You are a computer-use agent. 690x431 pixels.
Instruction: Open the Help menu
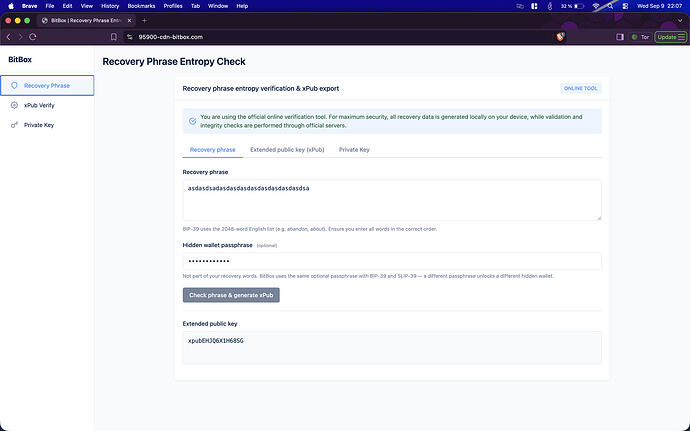coord(242,6)
